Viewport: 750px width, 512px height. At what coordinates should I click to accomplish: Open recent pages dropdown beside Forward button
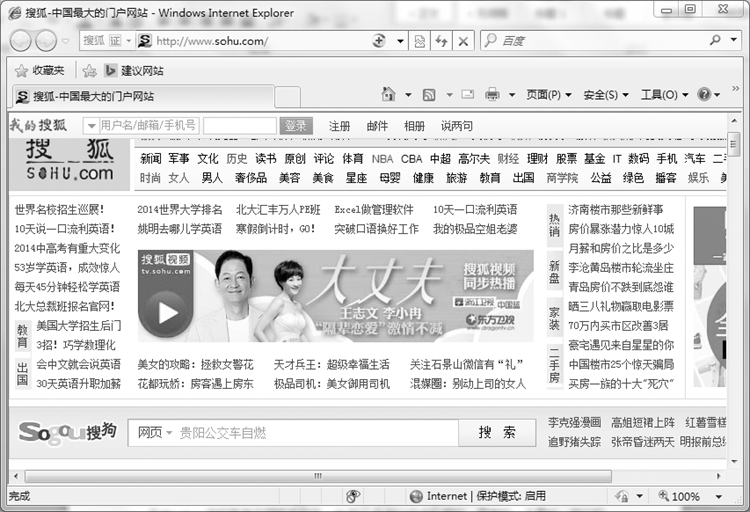[x=66, y=41]
